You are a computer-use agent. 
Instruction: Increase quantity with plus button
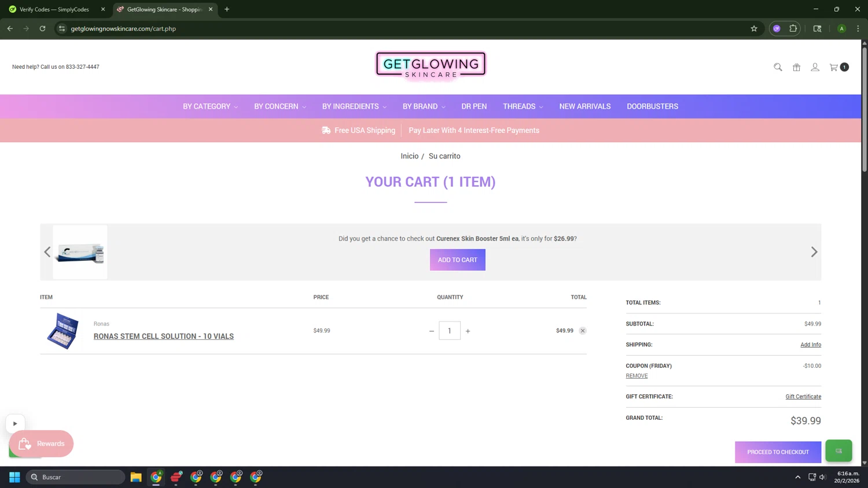(468, 331)
